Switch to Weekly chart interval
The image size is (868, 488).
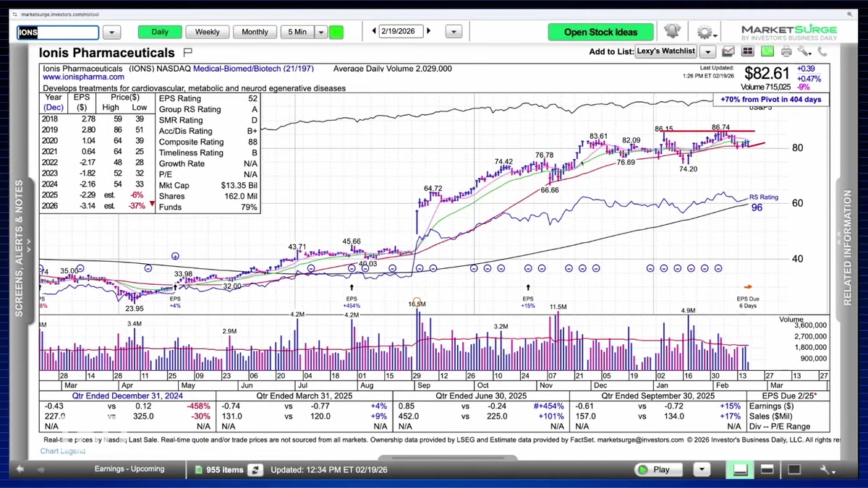208,32
